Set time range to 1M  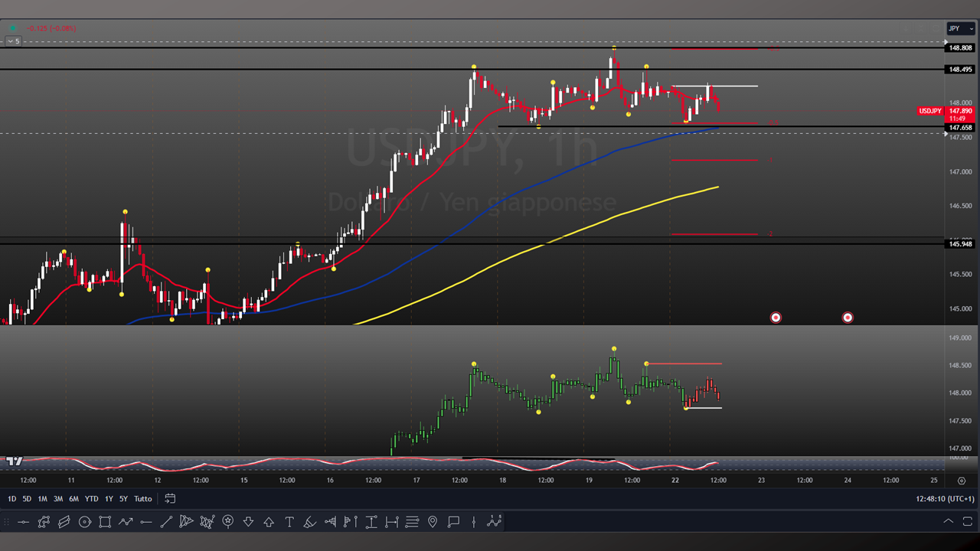pyautogui.click(x=42, y=499)
